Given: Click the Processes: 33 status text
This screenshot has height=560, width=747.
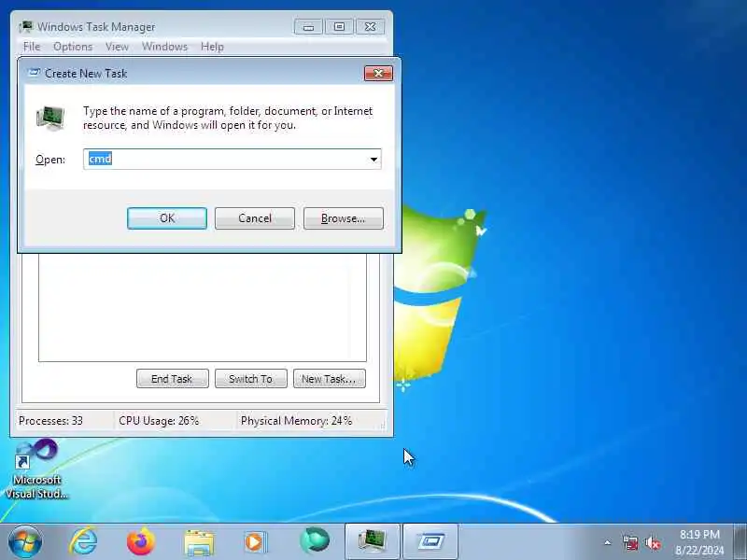Looking at the screenshot, I should pyautogui.click(x=51, y=421).
